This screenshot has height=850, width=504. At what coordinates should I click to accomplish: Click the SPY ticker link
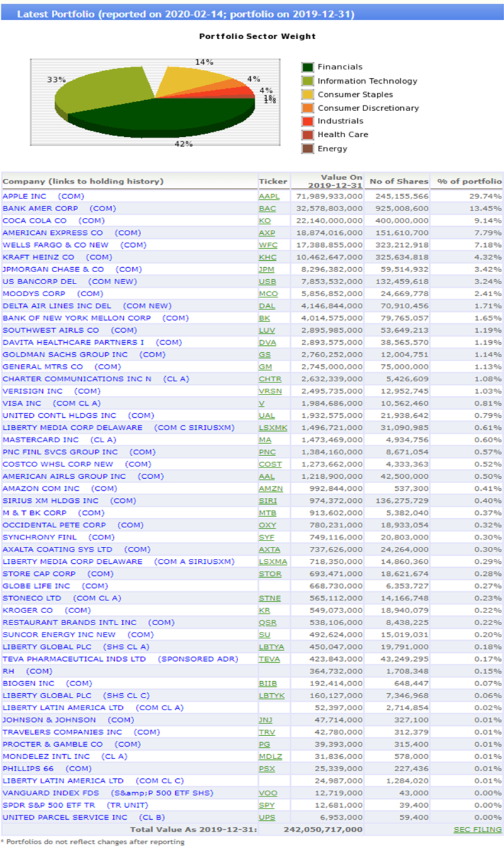coord(267,805)
